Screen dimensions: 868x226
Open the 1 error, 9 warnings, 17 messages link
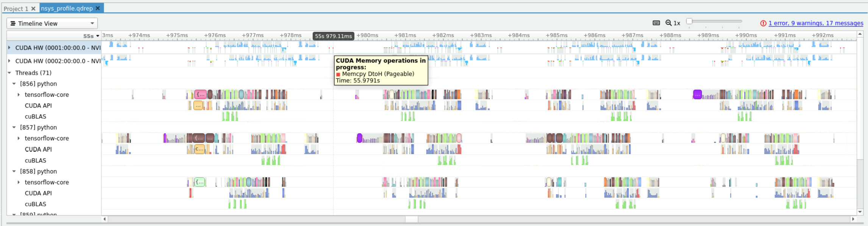pos(816,24)
